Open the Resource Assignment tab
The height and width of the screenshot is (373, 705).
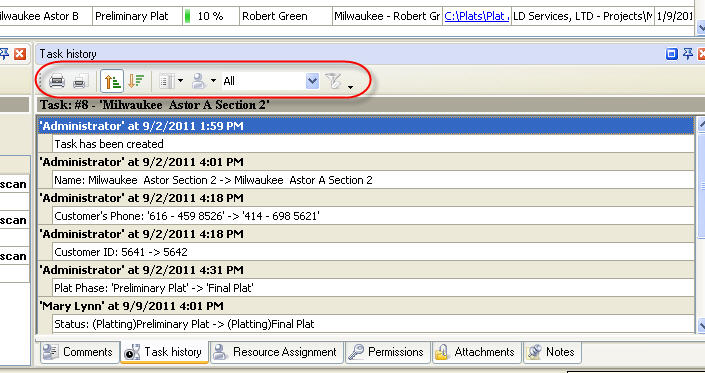(276, 352)
